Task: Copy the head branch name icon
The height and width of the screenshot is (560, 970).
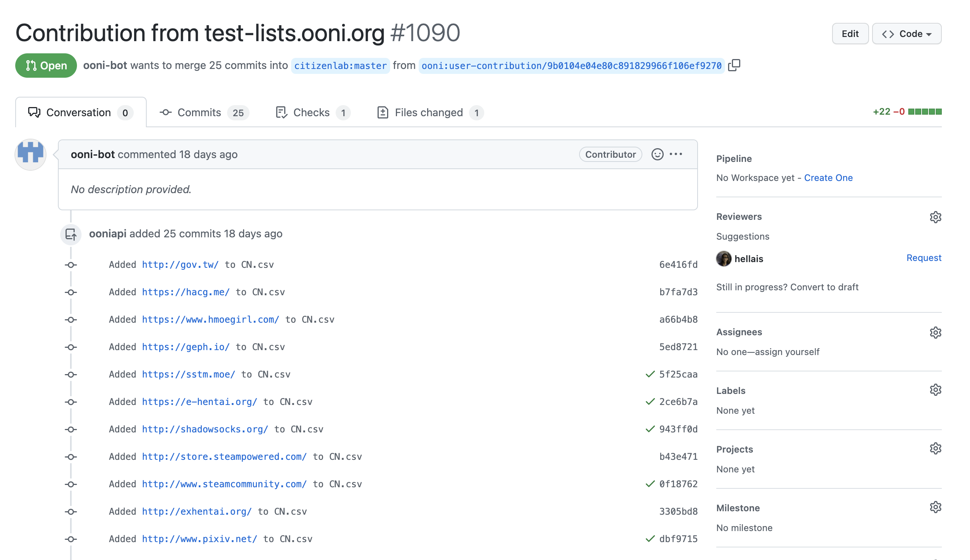Action: coord(734,66)
